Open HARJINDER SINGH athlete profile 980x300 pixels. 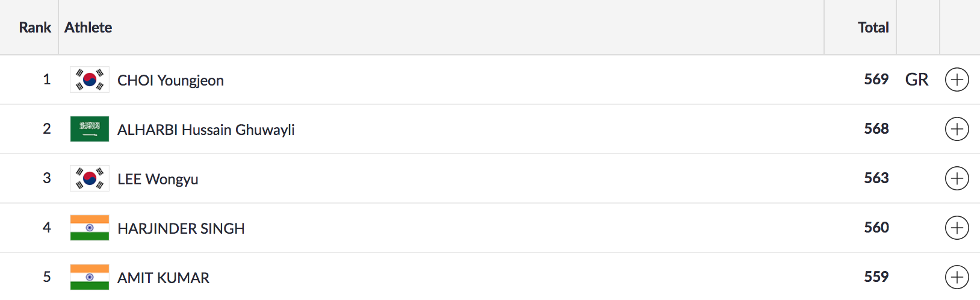[181, 228]
